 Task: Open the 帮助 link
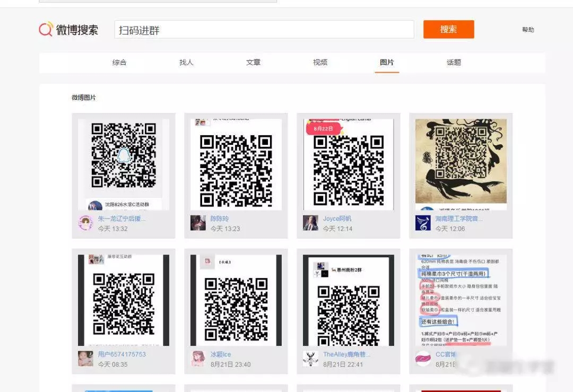tap(528, 30)
